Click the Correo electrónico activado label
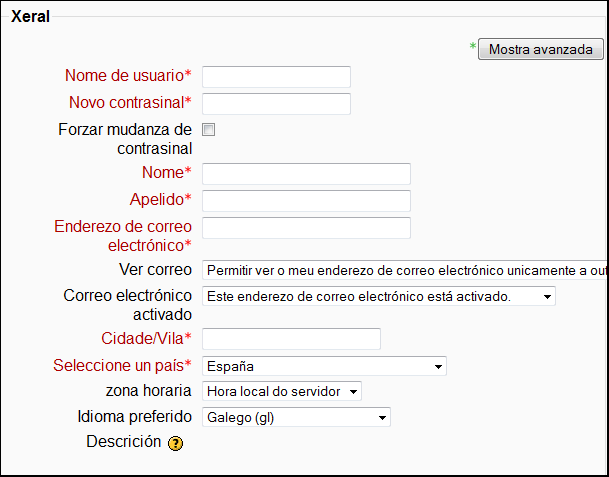 (127, 304)
